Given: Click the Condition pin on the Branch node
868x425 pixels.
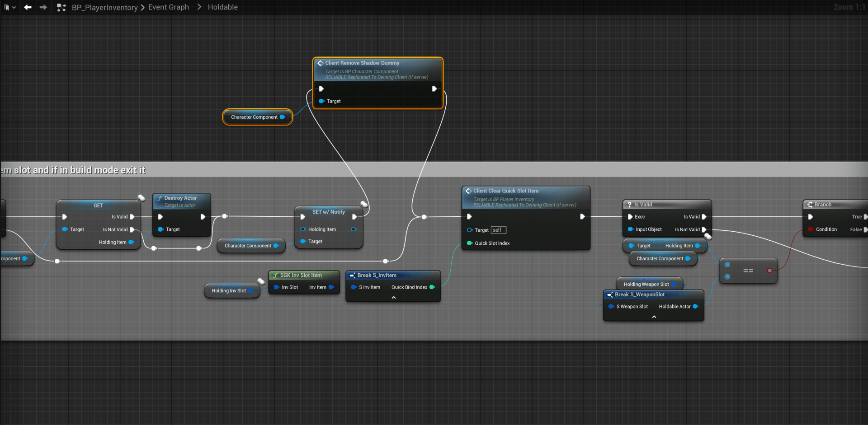Looking at the screenshot, I should [811, 229].
